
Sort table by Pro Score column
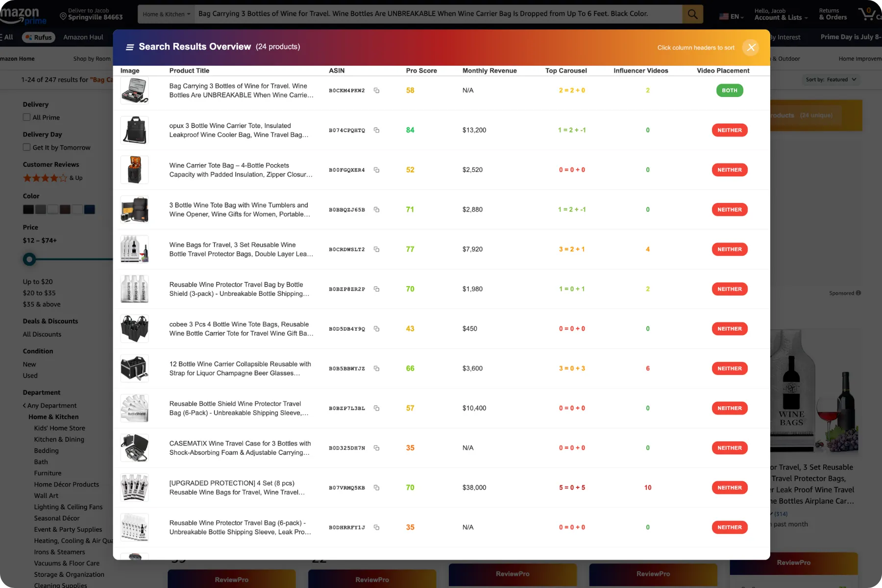tap(421, 71)
